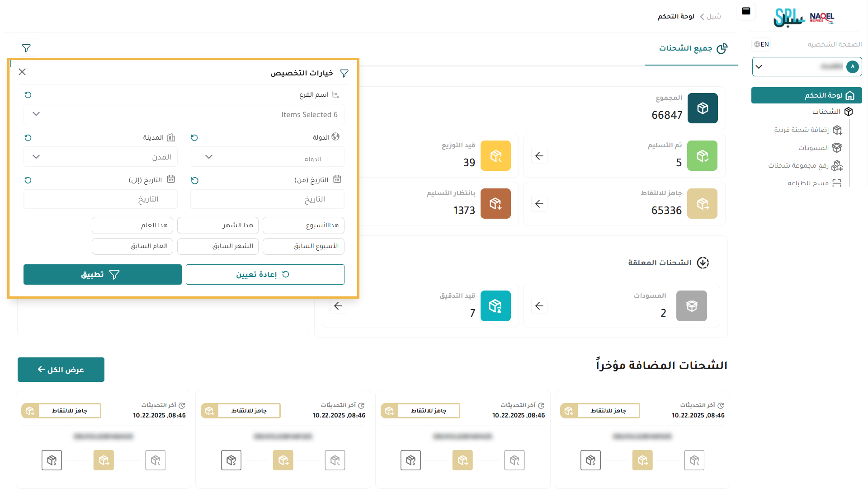This screenshot has width=868, height=497.
Task: Click the green تم التسليم delivered icon
Action: tap(702, 156)
